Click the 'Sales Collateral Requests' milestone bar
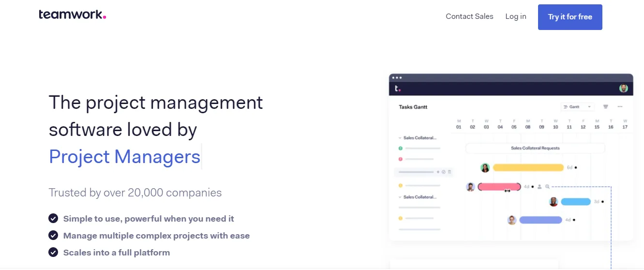 pyautogui.click(x=535, y=148)
